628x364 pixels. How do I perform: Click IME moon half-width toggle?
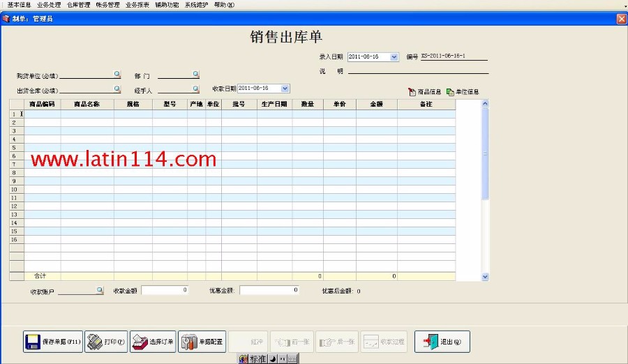tap(273, 359)
